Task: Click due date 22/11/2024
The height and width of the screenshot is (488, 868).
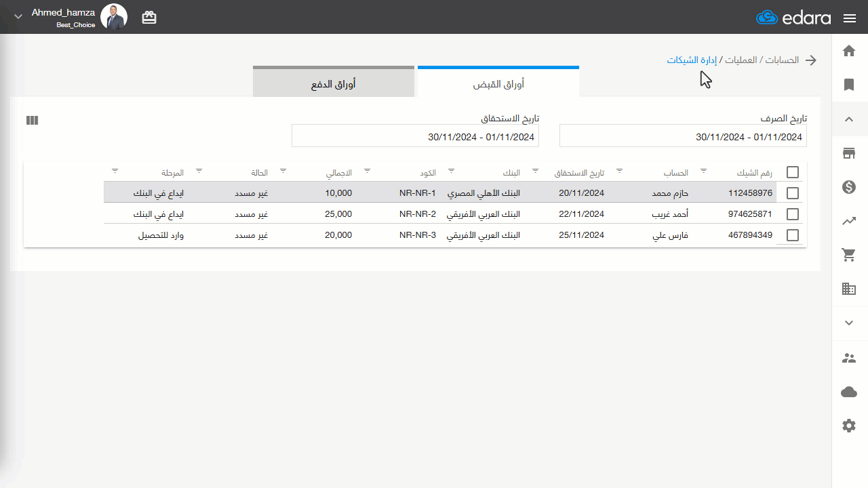Action: [x=581, y=214]
